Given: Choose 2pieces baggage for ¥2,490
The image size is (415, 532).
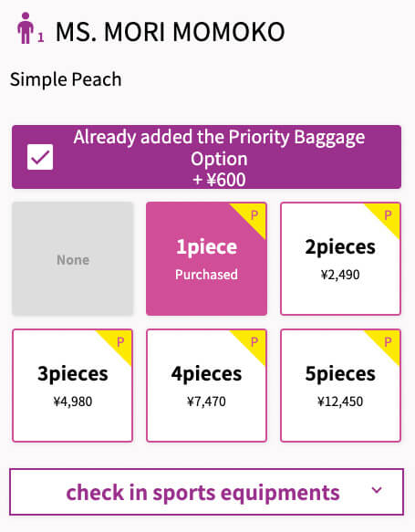Looking at the screenshot, I should 340,258.
